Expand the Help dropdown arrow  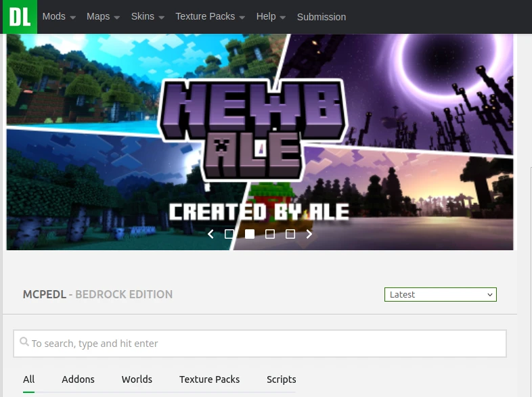283,18
